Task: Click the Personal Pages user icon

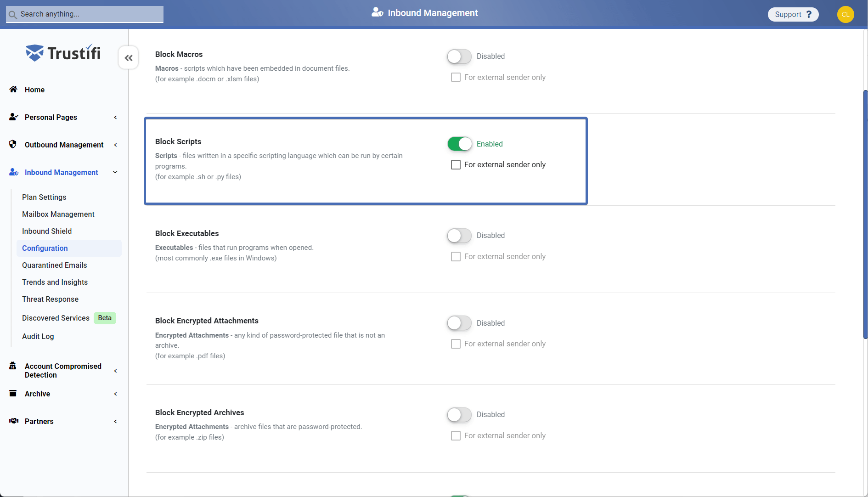Action: click(14, 117)
